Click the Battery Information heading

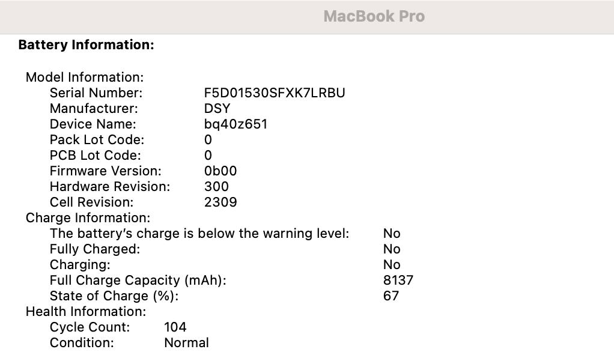coord(86,45)
